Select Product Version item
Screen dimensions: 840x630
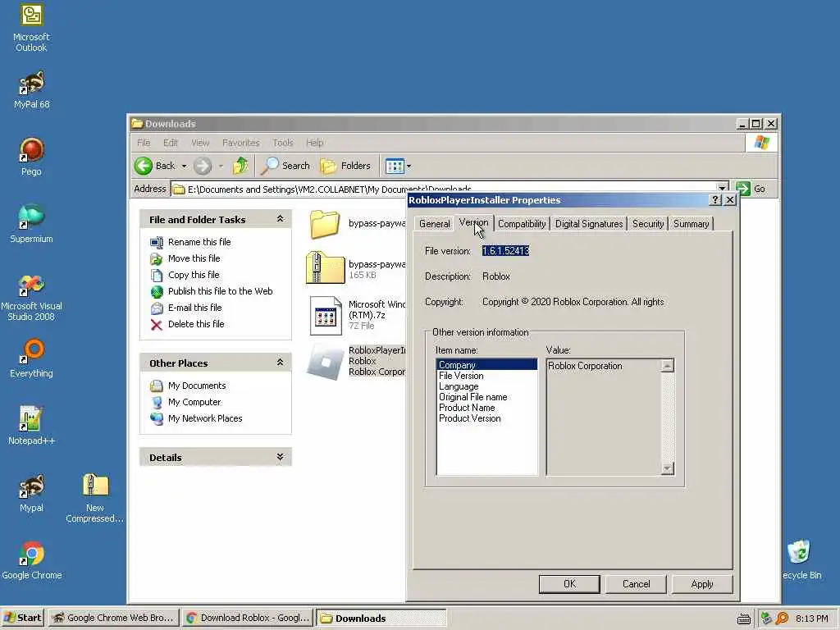click(486, 418)
